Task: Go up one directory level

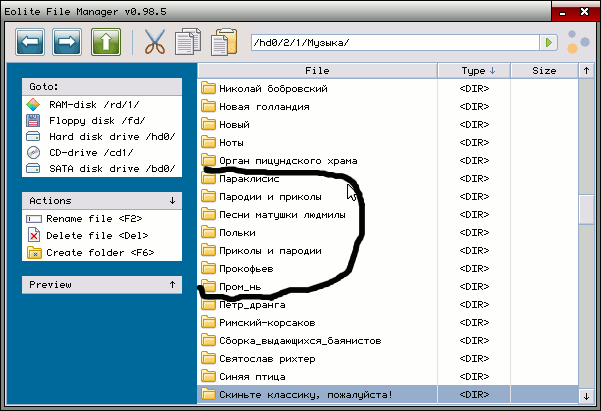Action: click(x=105, y=42)
